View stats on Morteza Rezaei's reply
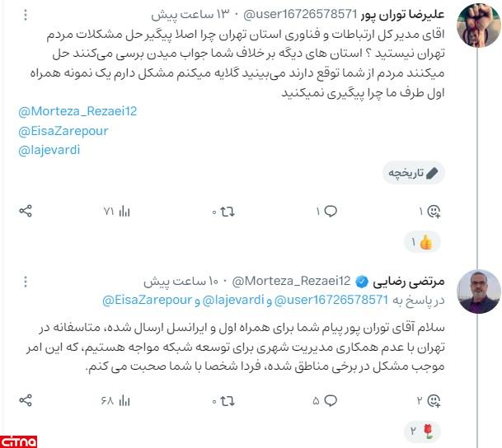The image size is (502, 448). [x=115, y=401]
